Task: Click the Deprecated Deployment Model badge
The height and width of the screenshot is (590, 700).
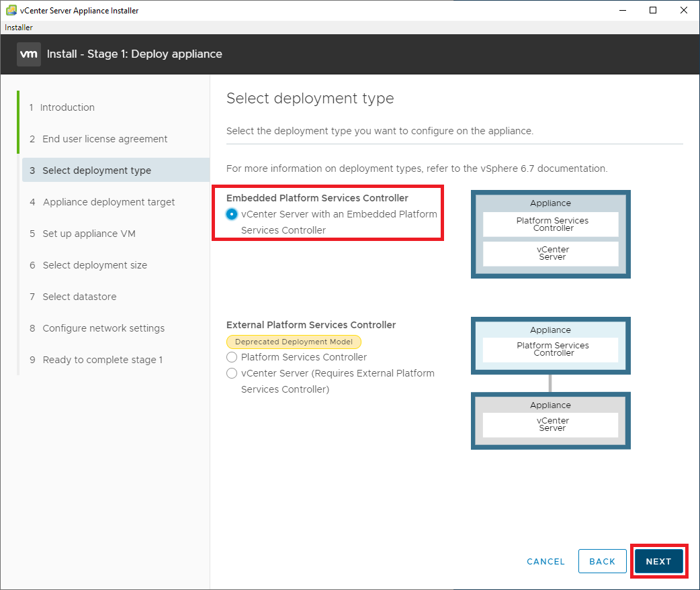Action: point(294,342)
